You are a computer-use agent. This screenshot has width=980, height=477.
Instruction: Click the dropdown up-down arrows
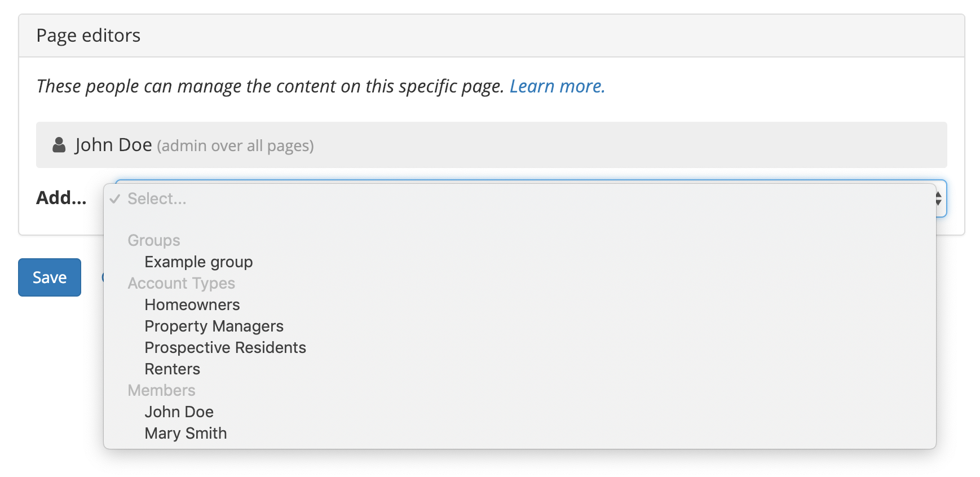tap(938, 198)
